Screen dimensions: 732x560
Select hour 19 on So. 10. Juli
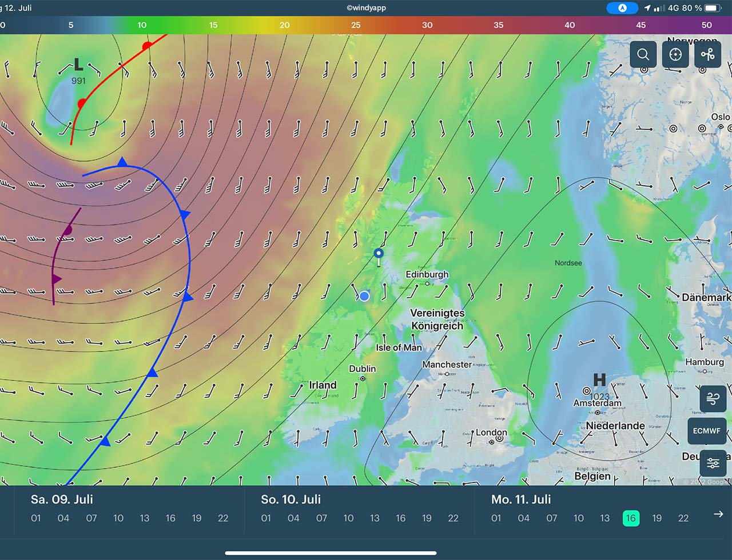[427, 518]
